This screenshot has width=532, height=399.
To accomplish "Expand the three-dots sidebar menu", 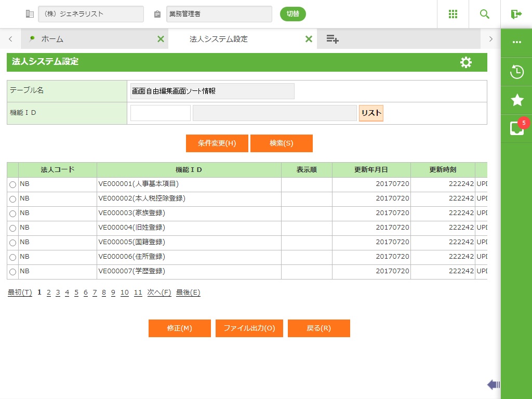I will pos(516,42).
